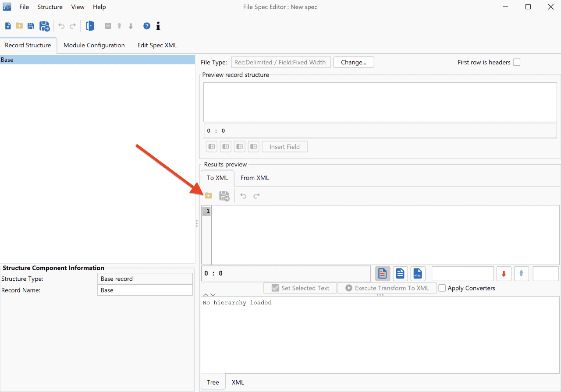Click the Set Selected Text button

[300, 288]
